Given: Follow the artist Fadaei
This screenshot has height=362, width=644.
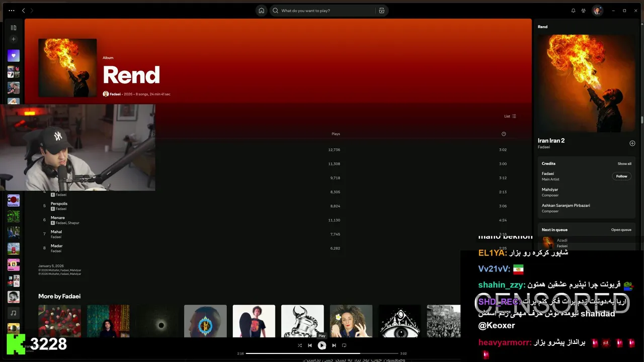Looking at the screenshot, I should click(622, 176).
